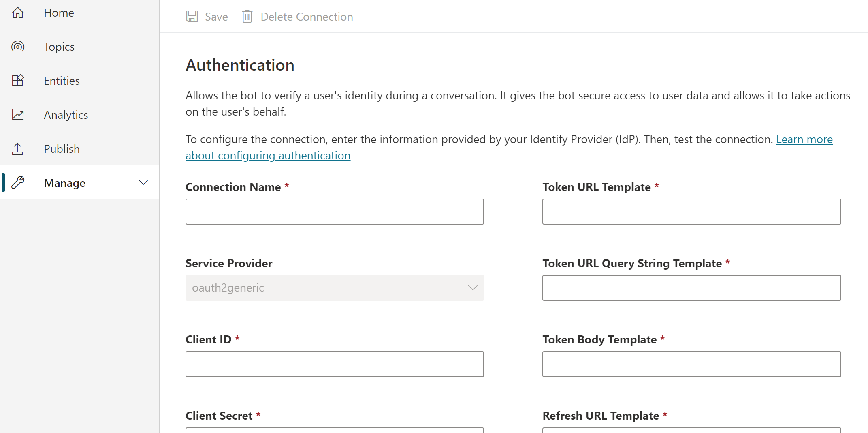Click the Save floppy disk icon
This screenshot has width=868, height=433.
192,17
